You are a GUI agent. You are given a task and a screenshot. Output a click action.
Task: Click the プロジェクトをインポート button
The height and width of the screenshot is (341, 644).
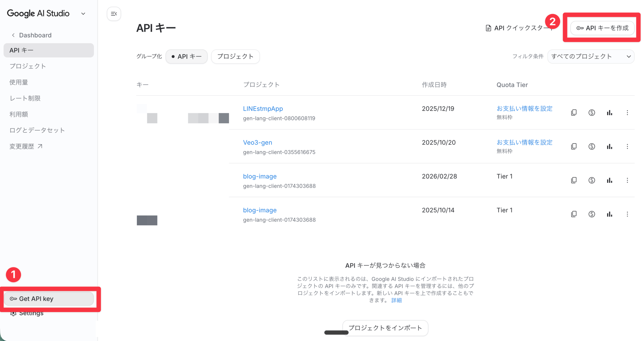(x=385, y=328)
